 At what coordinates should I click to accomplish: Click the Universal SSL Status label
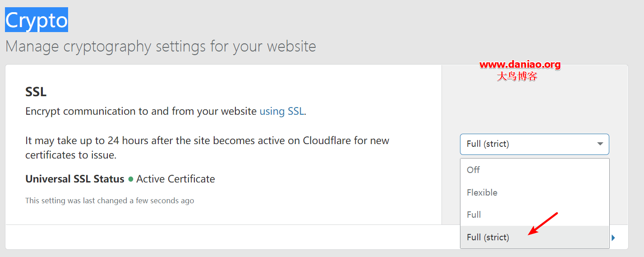click(75, 179)
